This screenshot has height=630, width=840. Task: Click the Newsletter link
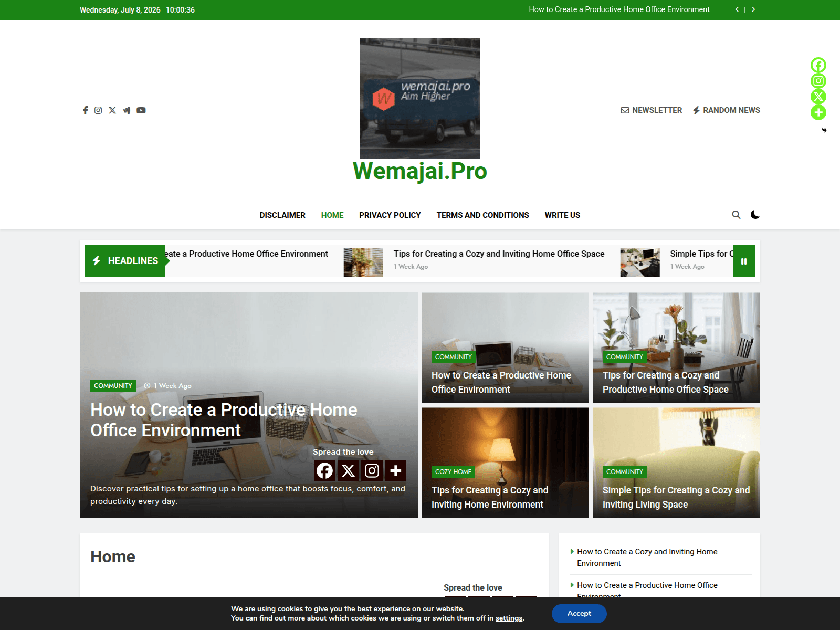click(x=652, y=110)
